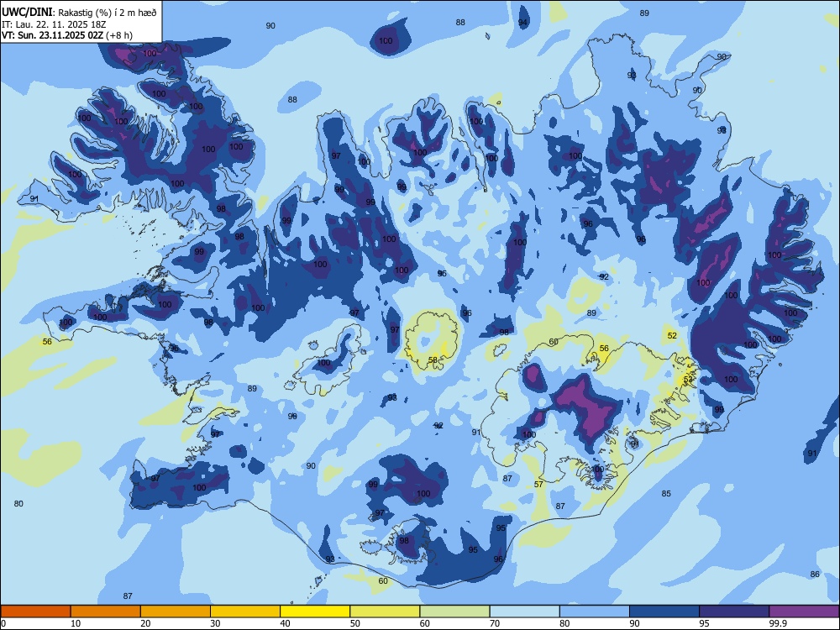
Task: Click the legend tick label '70'
Action: point(495,623)
